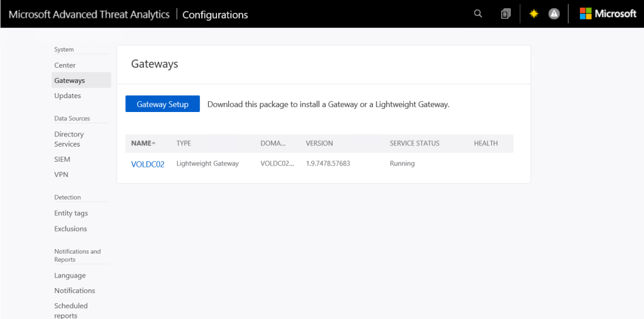Select Gateways in the sidebar
The height and width of the screenshot is (319, 644).
[70, 81]
